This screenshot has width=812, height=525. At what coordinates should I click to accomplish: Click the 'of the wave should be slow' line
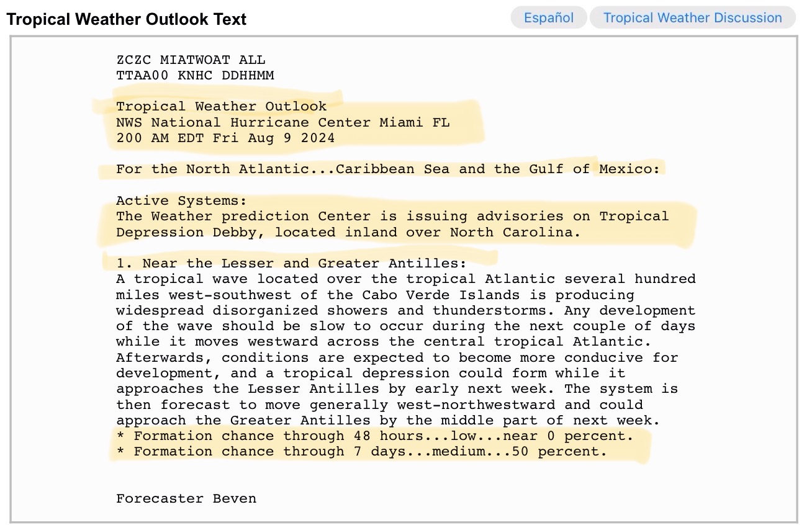(x=405, y=326)
